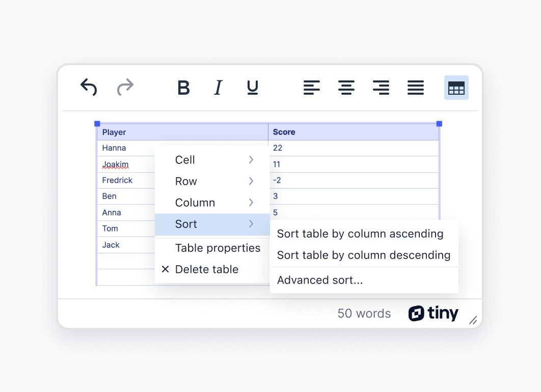Click the Tiny logo in the status bar
This screenshot has height=392, width=541.
click(433, 314)
